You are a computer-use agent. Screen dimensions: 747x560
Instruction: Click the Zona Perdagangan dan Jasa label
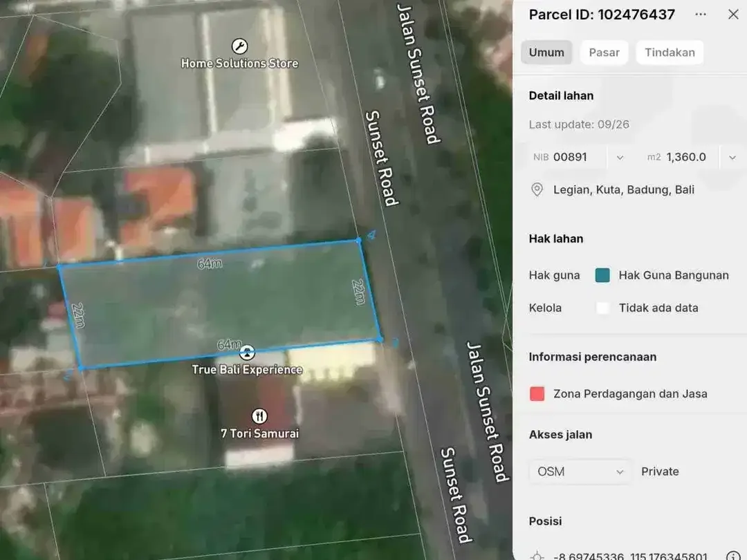pos(630,394)
